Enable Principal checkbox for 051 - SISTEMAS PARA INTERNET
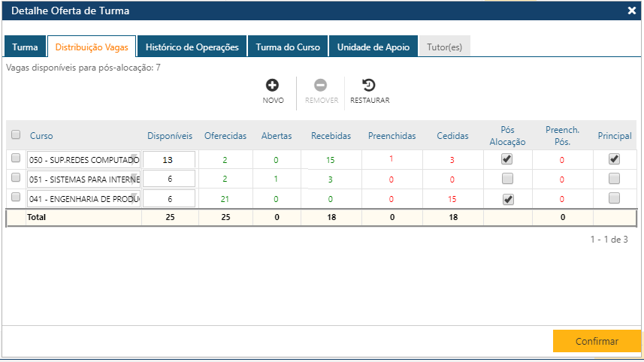The image size is (644, 362). (614, 179)
